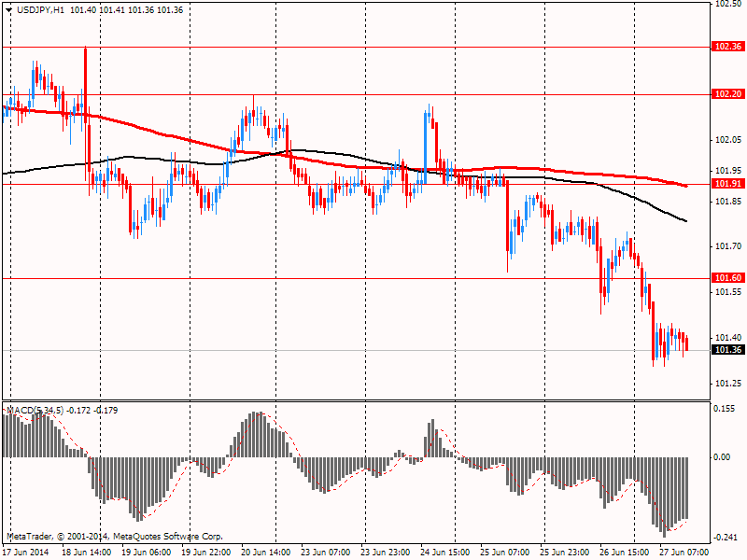Click the 26 Jun 15:00 time axis label
Screen dimensions: 747x560
pos(624,553)
